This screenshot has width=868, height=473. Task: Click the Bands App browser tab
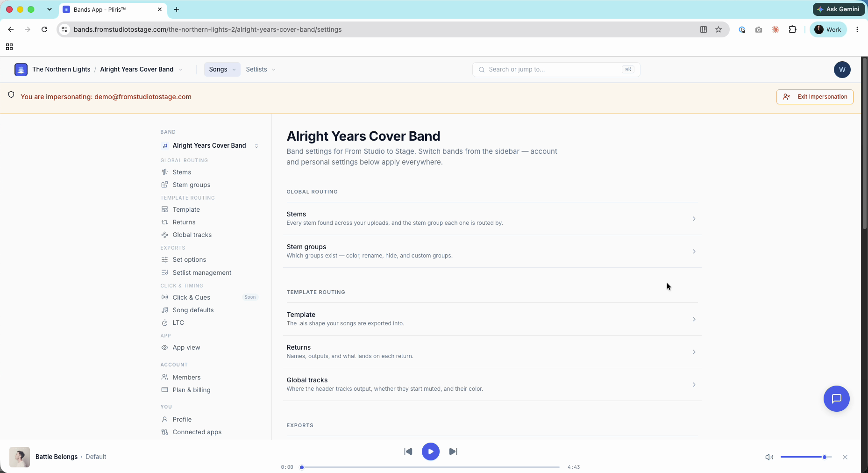[113, 9]
